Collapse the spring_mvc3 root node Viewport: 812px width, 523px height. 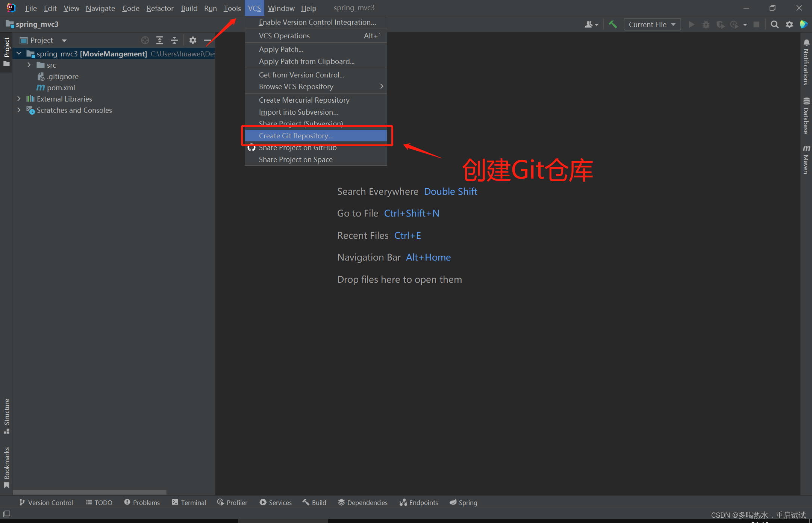point(19,54)
